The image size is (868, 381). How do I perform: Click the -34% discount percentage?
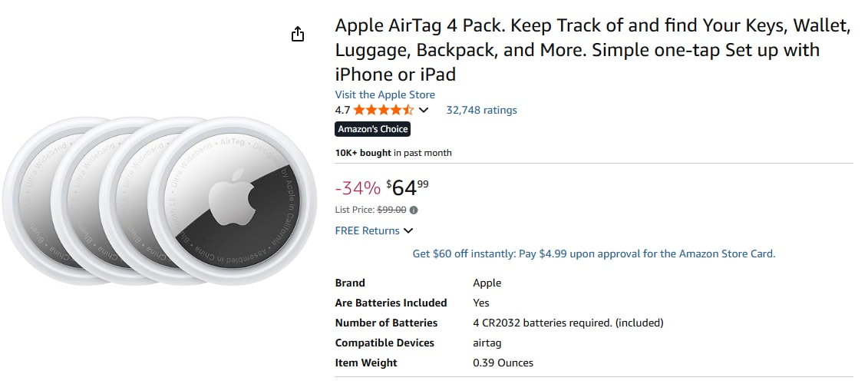click(358, 188)
